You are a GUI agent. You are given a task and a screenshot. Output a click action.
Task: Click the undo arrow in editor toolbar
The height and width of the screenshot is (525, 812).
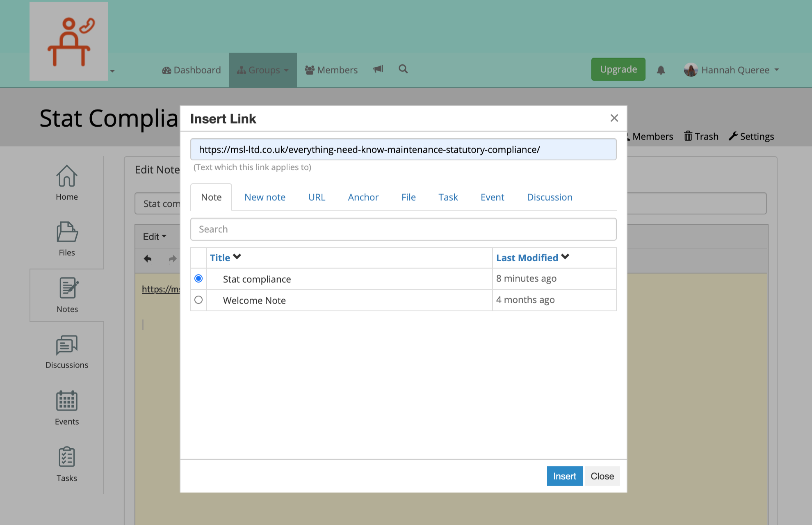tap(148, 259)
